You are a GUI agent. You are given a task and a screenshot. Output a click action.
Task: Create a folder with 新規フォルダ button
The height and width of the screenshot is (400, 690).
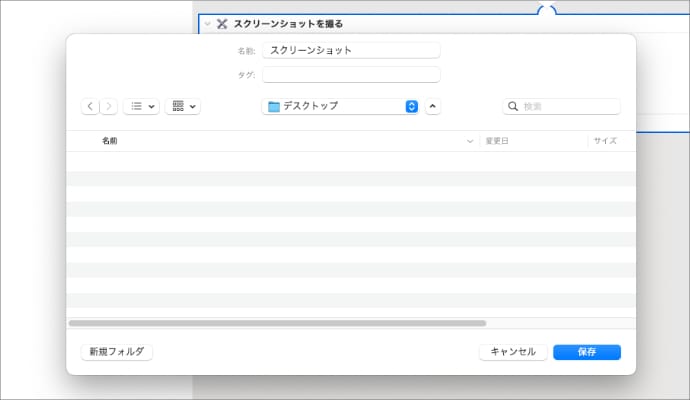click(116, 352)
